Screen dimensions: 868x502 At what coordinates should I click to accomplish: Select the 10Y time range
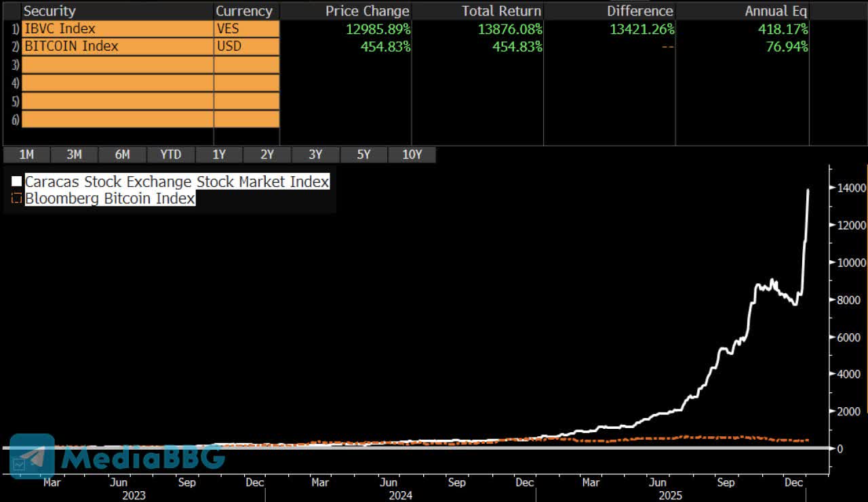(x=412, y=154)
